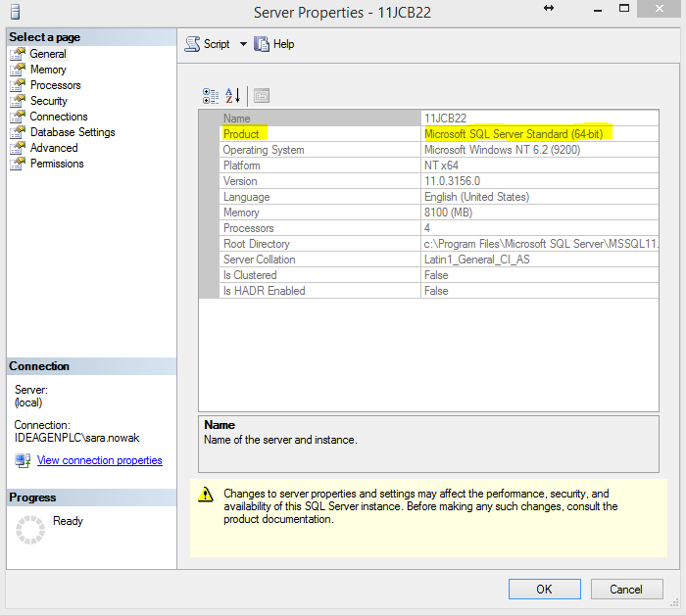
Task: Open the General page
Action: point(48,54)
